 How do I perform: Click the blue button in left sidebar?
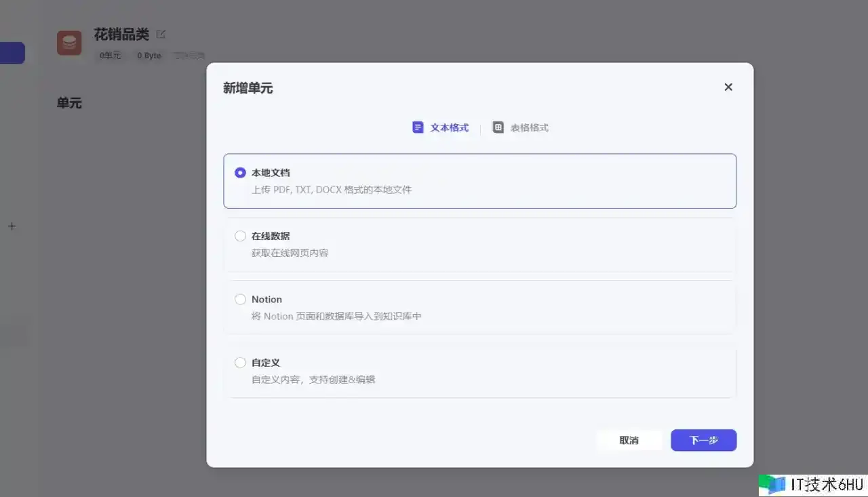click(x=12, y=53)
